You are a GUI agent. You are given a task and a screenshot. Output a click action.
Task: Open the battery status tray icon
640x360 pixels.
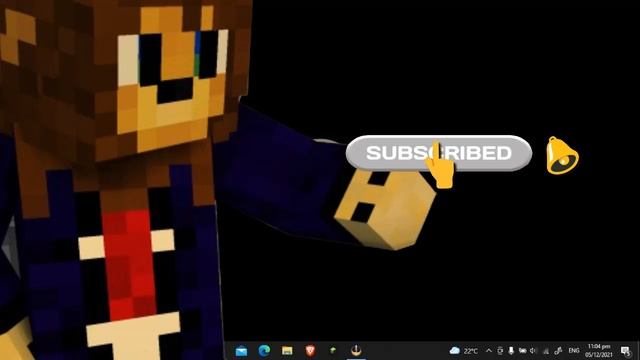tap(522, 351)
